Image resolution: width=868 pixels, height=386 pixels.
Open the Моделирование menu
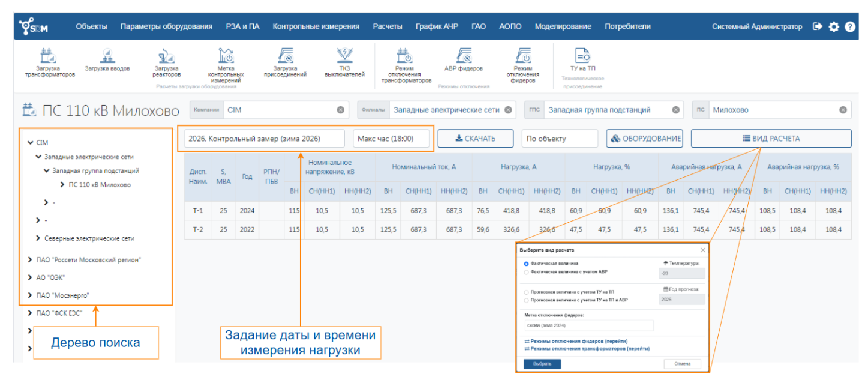(563, 26)
